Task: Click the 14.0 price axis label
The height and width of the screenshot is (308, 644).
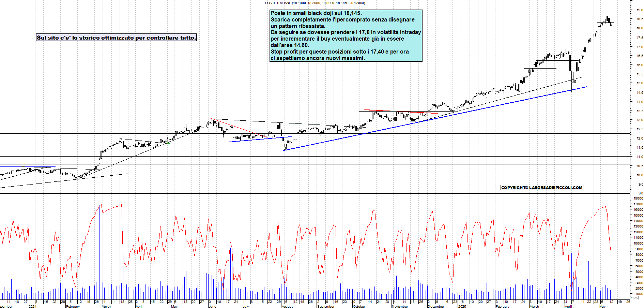Action: point(640,102)
